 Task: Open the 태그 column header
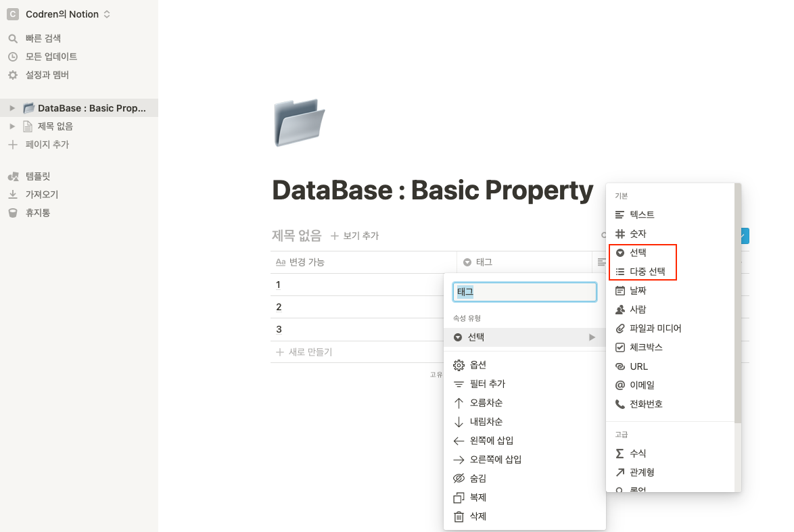524,262
